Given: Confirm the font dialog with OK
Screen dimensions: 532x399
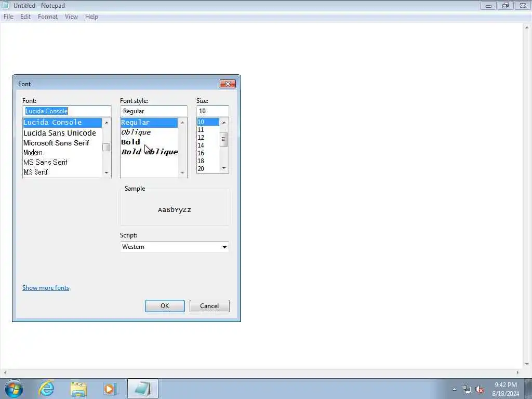Looking at the screenshot, I should coord(165,306).
